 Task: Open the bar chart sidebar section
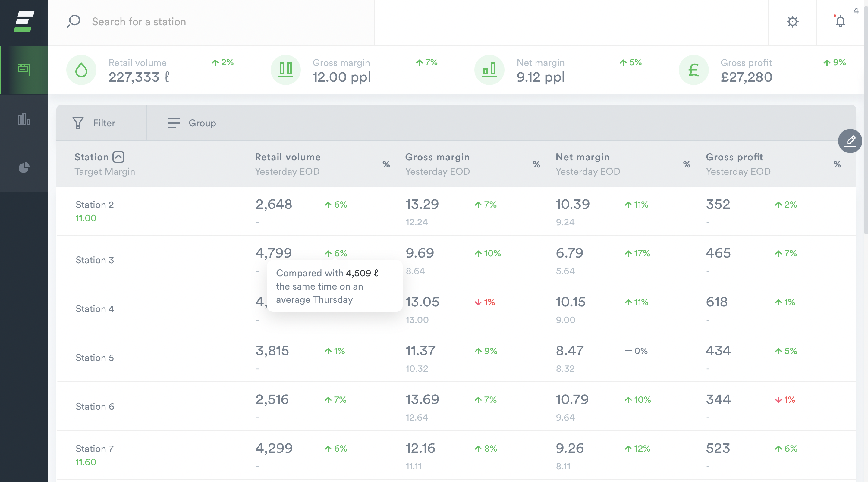pos(24,119)
